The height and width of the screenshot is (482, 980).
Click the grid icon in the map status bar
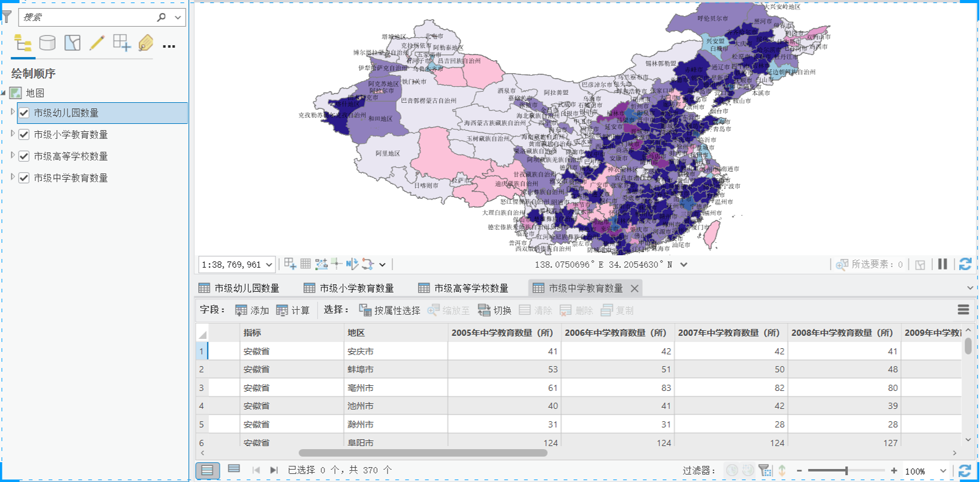tap(306, 264)
